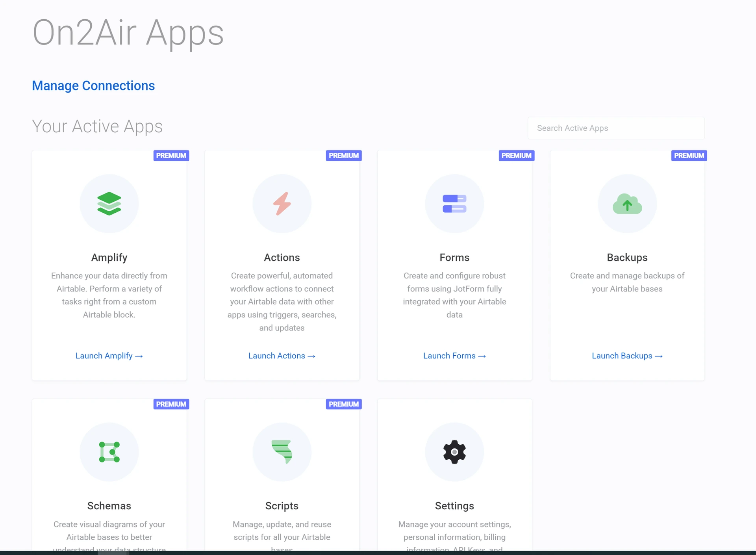Select the Schemas card title
Viewport: 756px width, 555px height.
tap(109, 506)
